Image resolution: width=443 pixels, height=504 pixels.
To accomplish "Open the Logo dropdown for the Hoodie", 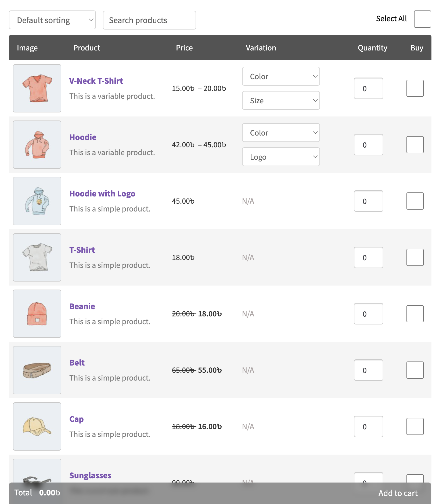I will (281, 157).
